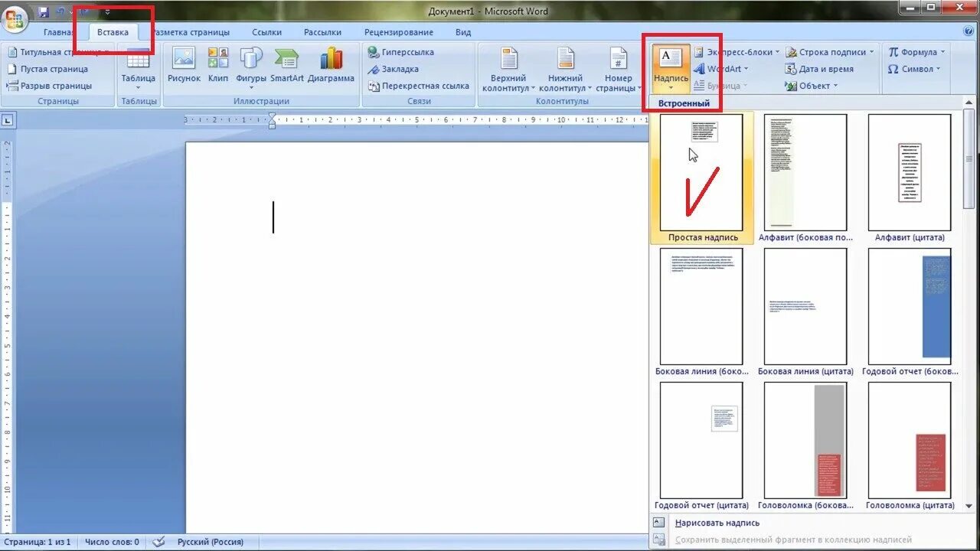The width and height of the screenshot is (980, 551).
Task: Click the first-line indent marker on ruler
Action: (272, 116)
